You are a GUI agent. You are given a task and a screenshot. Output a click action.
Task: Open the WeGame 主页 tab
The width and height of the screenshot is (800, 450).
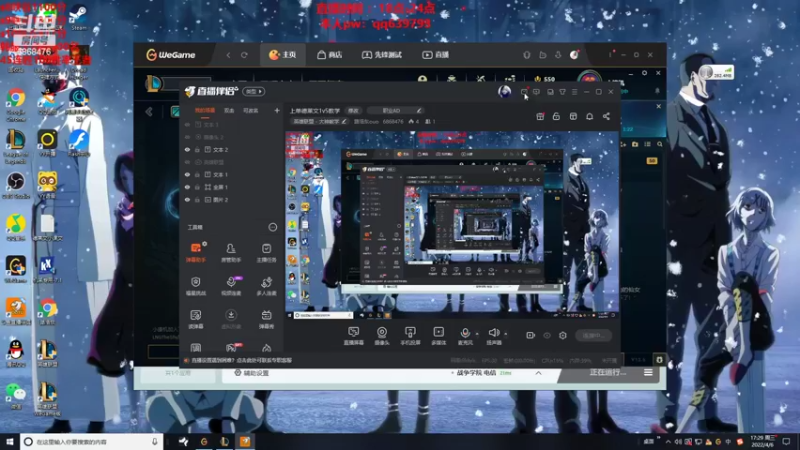point(283,55)
